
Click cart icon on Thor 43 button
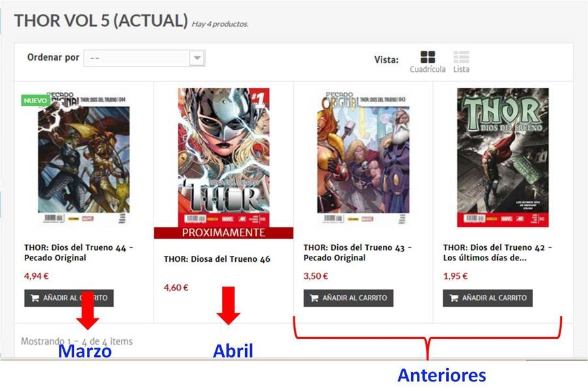[314, 298]
